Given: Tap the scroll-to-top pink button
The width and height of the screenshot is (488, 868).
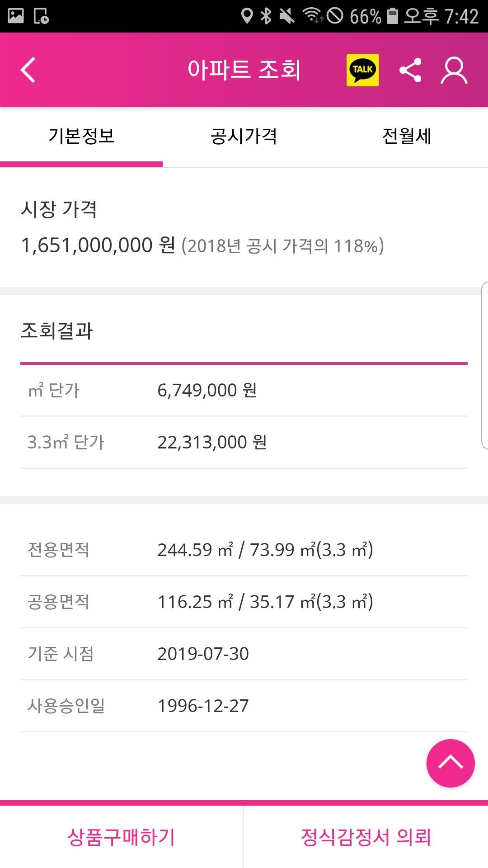Looking at the screenshot, I should click(x=450, y=763).
